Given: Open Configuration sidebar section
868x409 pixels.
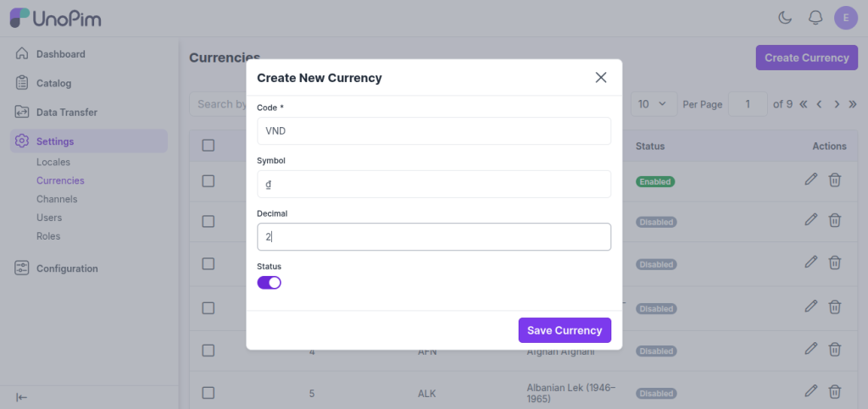Looking at the screenshot, I should [67, 268].
